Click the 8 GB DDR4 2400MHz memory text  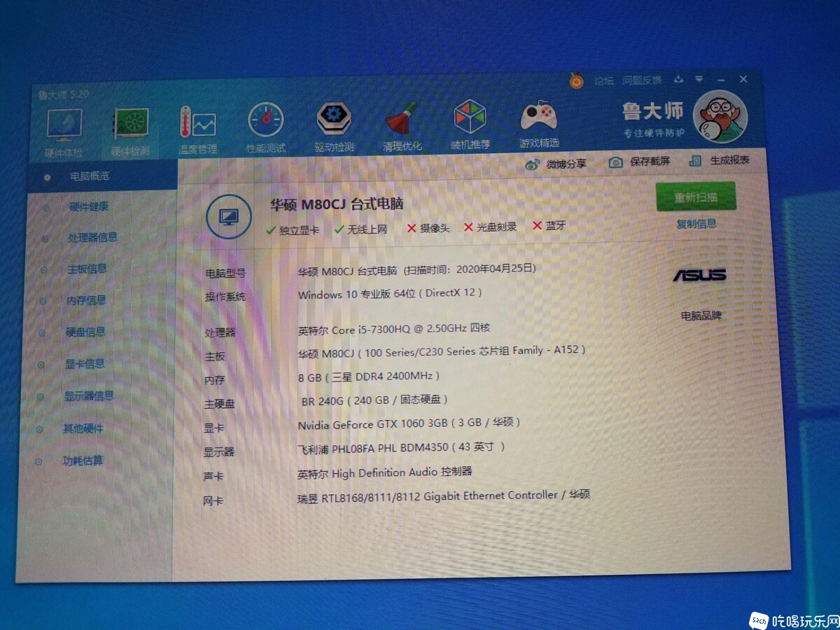coord(369,377)
